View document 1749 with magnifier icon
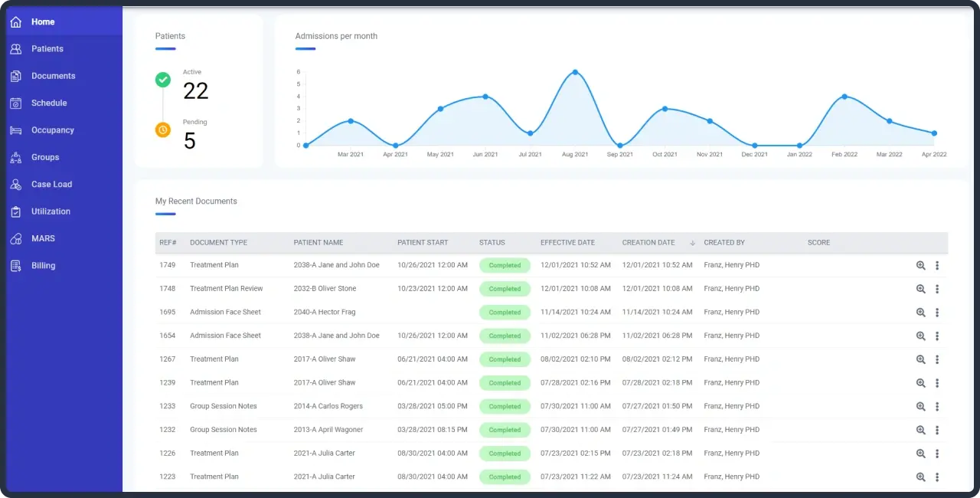Image resolution: width=980 pixels, height=498 pixels. [x=921, y=266]
